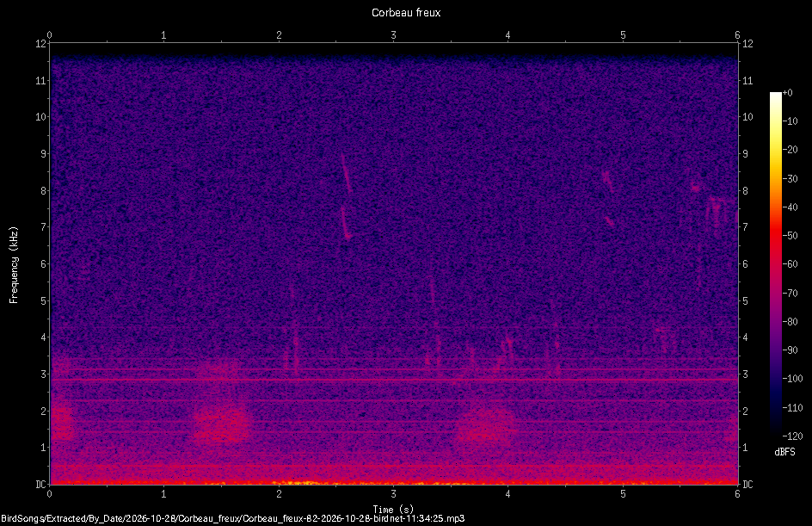Select '6' on the left frequency axis
Viewport: 812px width, 526px height.
(44, 264)
